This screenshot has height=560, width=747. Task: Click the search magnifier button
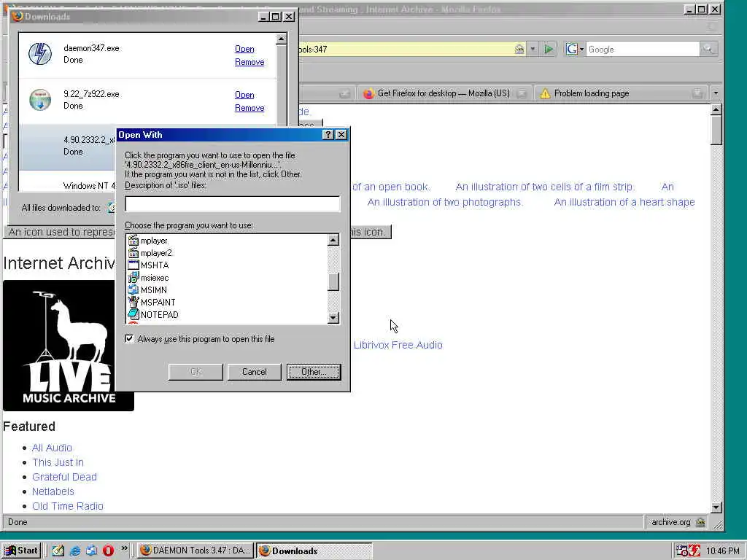708,49
